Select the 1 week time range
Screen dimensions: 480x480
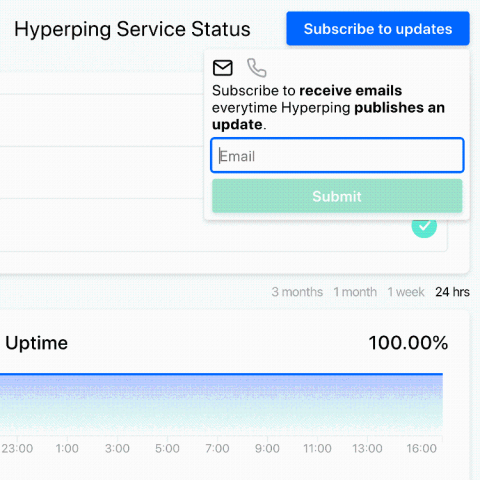pos(406,292)
